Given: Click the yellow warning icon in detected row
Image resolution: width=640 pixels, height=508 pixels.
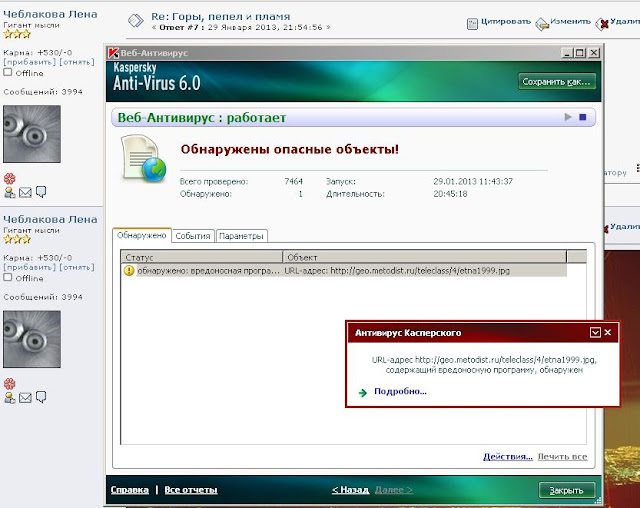Looking at the screenshot, I should pyautogui.click(x=129, y=271).
